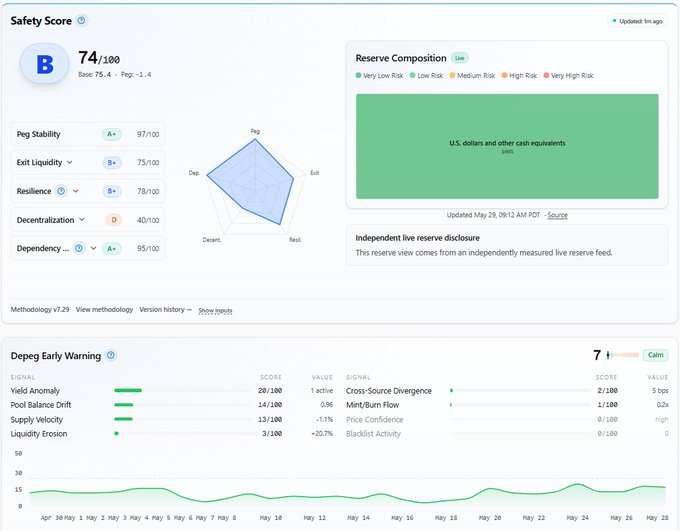Image resolution: width=680 pixels, height=531 pixels.
Task: Click the radar chart Dep. axis label
Action: (194, 173)
